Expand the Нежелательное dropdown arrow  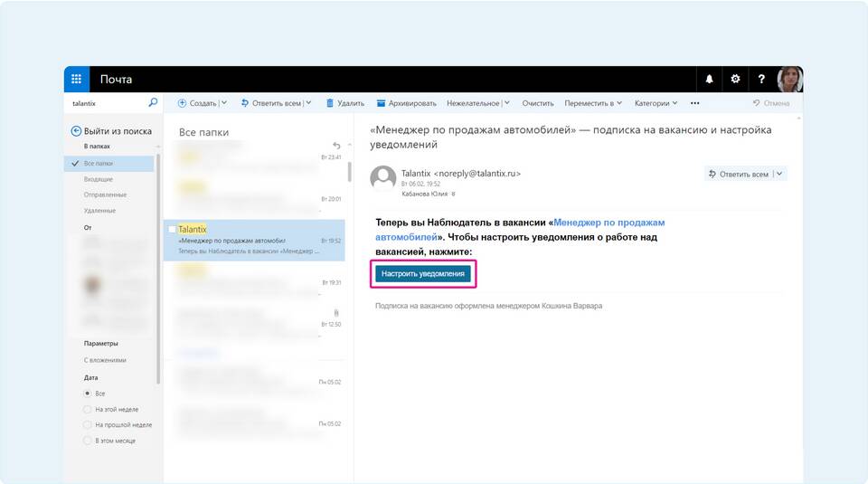click(x=507, y=103)
